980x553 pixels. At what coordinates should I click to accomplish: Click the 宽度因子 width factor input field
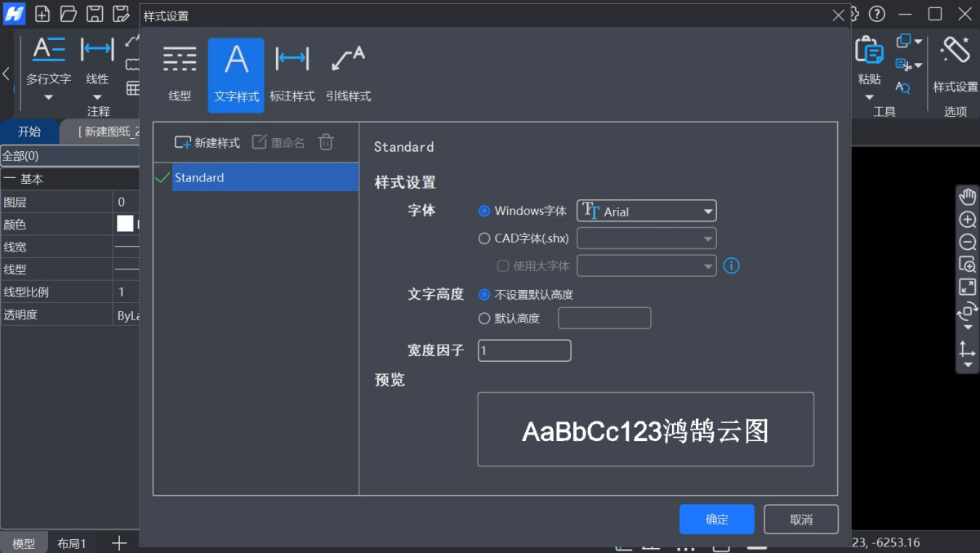click(524, 350)
